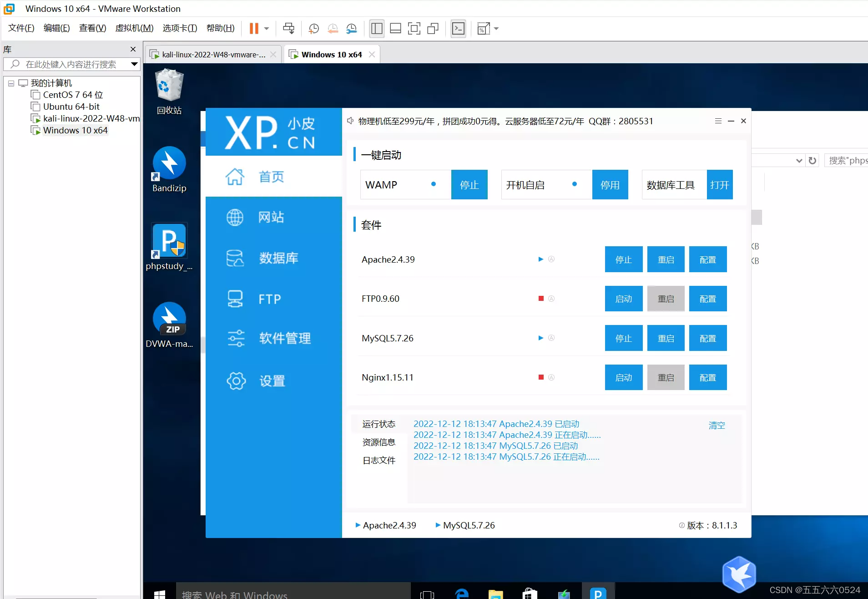The image size is (868, 599).
Task: Open the 文件(F) menu
Action: 21,28
